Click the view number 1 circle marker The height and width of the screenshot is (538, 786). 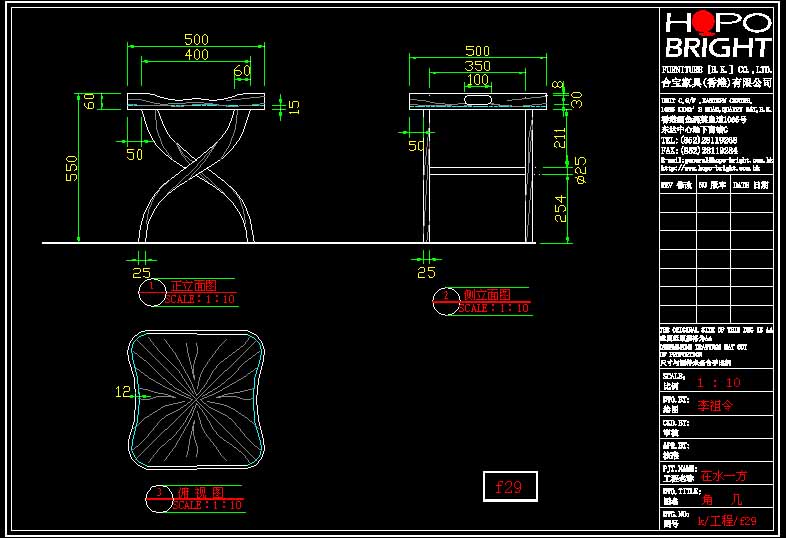click(152, 292)
